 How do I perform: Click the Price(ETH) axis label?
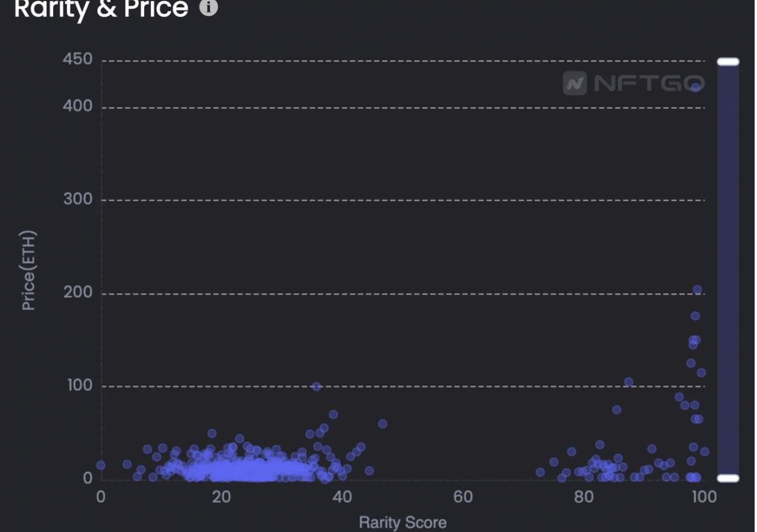tap(29, 270)
